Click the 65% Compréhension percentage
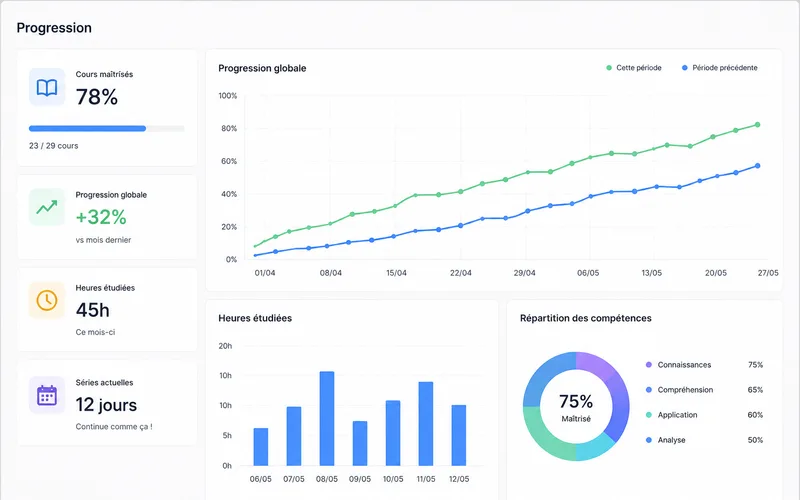 tap(755, 390)
